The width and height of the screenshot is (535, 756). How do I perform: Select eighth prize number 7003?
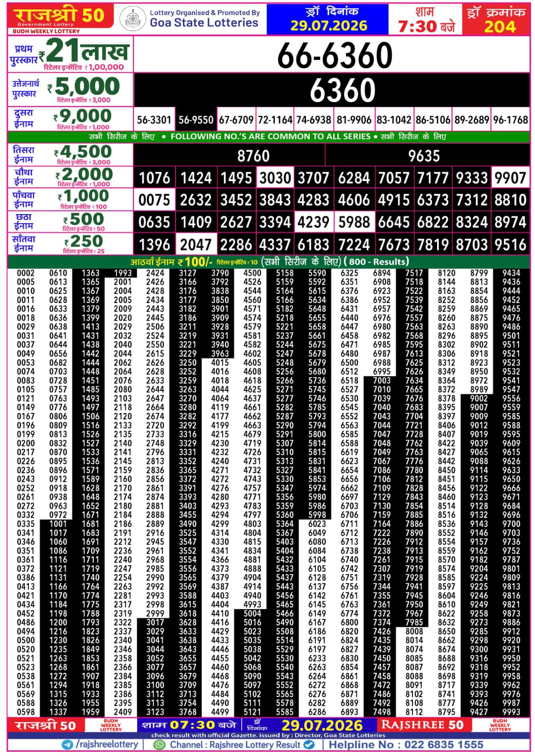coord(382,381)
